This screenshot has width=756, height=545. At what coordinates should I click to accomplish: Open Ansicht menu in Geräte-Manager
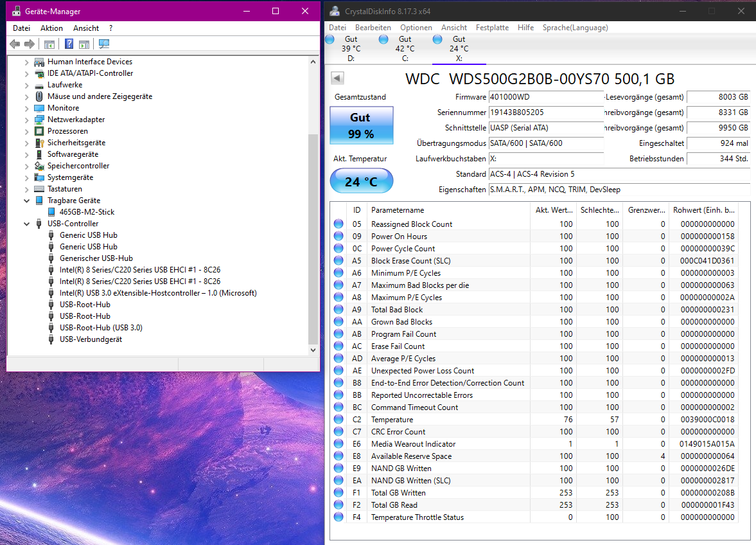coord(86,28)
